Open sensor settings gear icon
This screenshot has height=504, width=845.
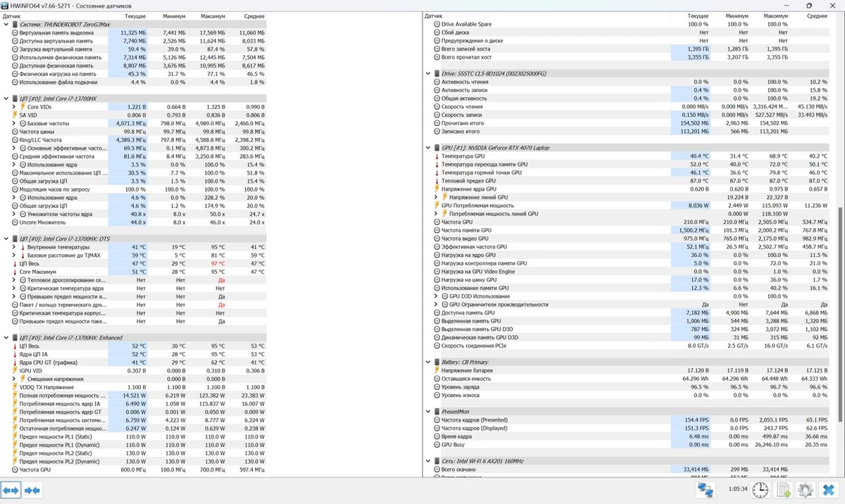point(806,490)
